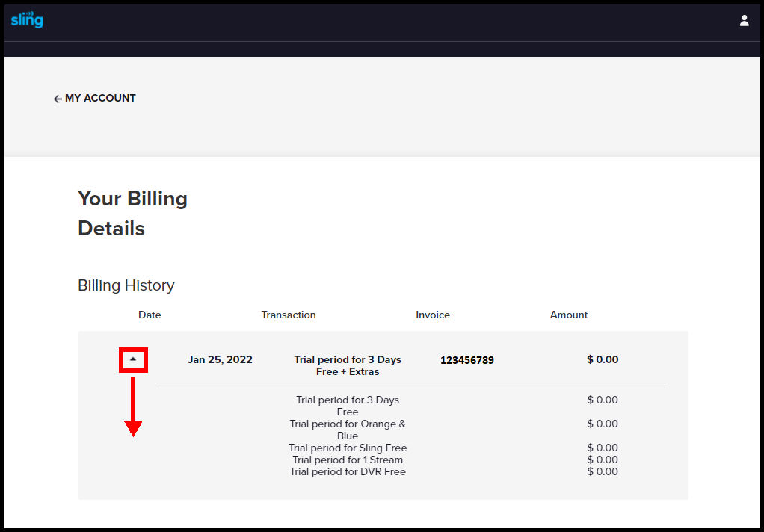
Task: Click invoice number 123456789
Action: click(x=467, y=360)
